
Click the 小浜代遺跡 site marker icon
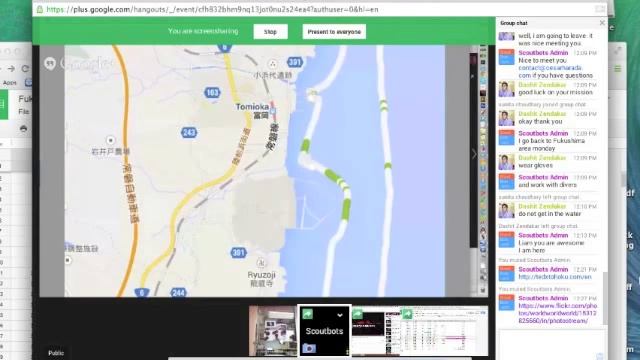point(272,64)
